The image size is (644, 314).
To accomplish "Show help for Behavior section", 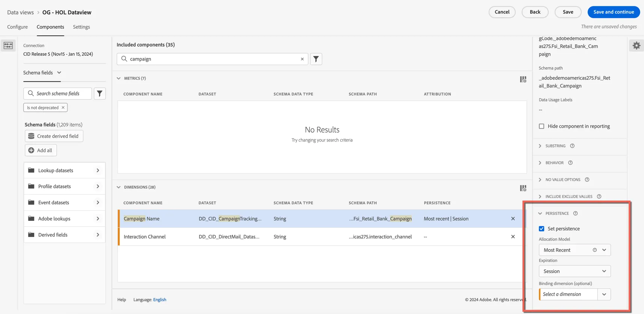I will [570, 163].
